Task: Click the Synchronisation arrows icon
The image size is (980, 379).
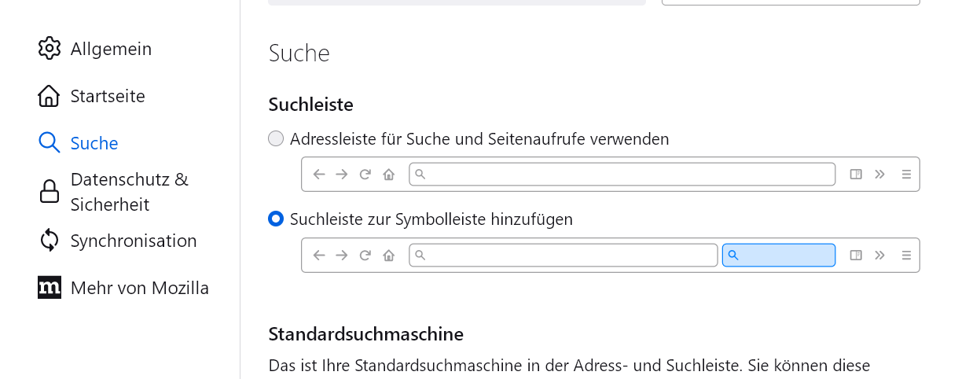Action: coord(49,240)
